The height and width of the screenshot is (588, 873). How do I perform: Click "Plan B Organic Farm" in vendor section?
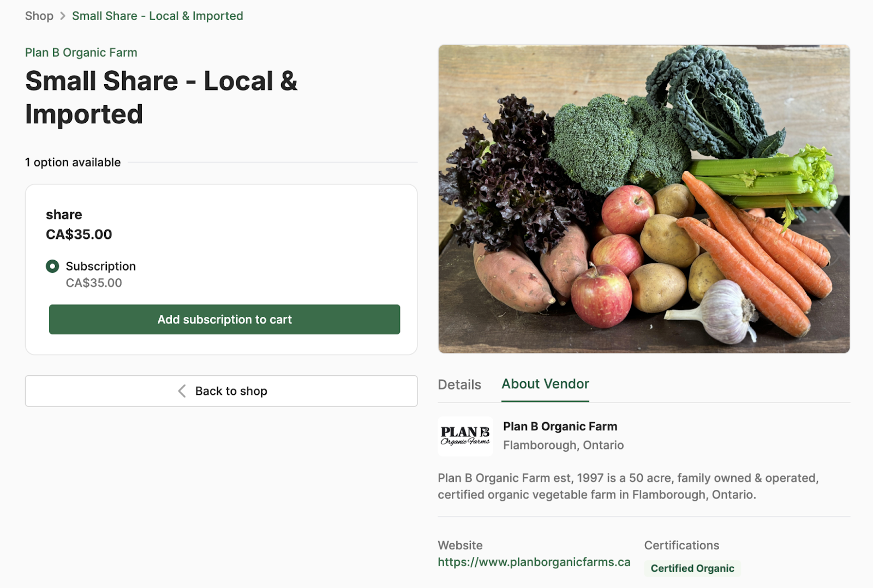coord(560,427)
